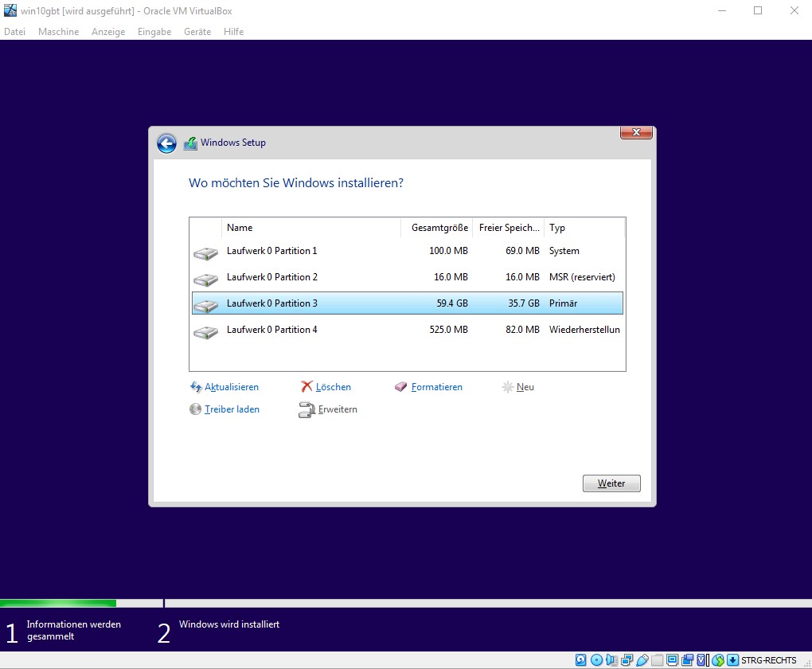Click the optical disc status bar icon
The width and height of the screenshot is (812, 669).
[596, 659]
